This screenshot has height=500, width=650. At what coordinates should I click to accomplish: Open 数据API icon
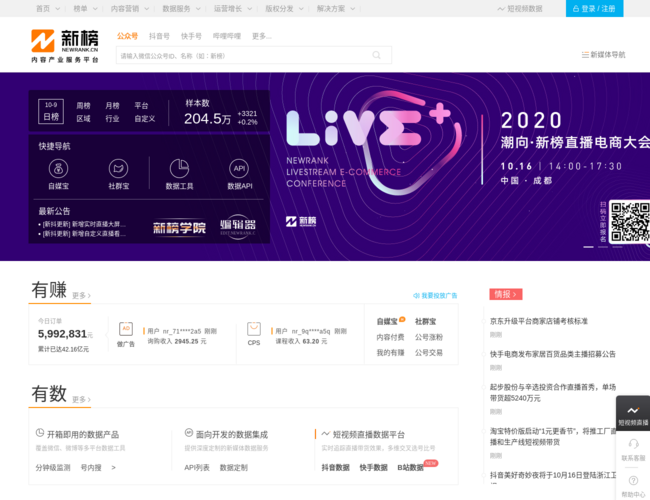[x=239, y=168]
